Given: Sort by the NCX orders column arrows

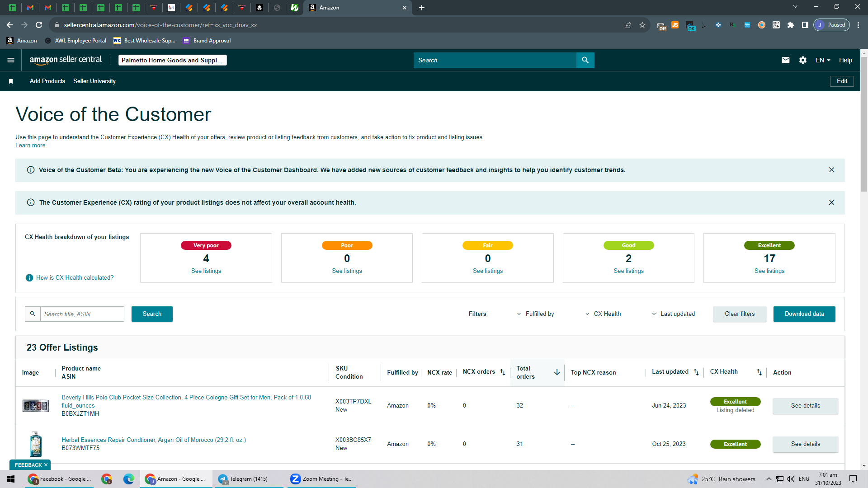Looking at the screenshot, I should (502, 372).
